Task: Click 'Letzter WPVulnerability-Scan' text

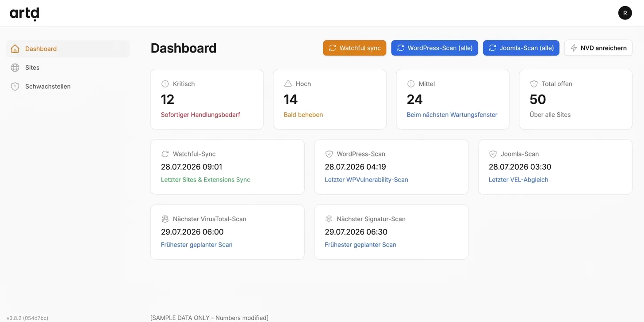Action: [366, 180]
